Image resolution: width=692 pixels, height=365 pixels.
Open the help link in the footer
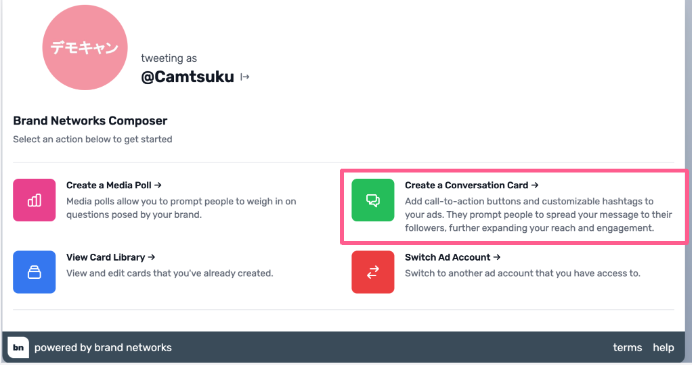coord(663,347)
